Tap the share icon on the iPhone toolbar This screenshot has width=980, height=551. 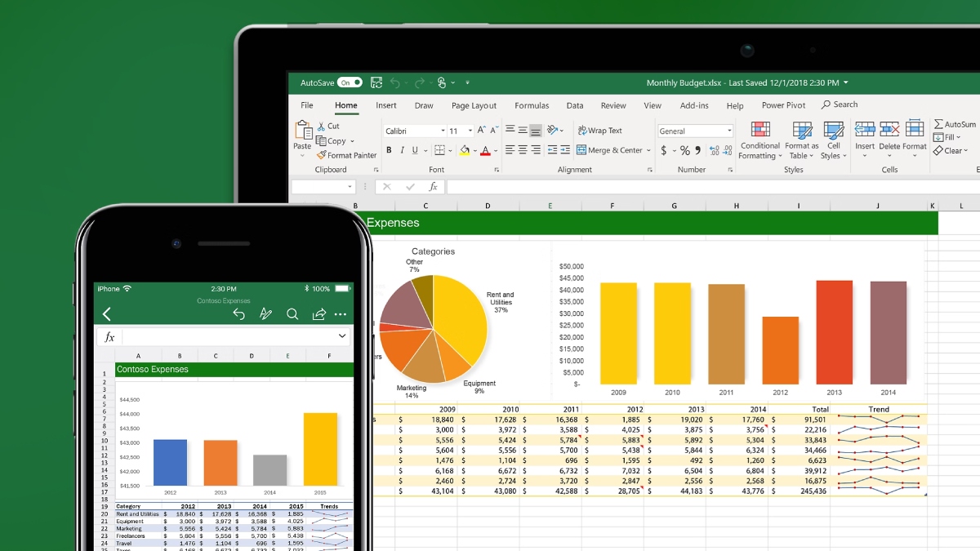(x=319, y=314)
